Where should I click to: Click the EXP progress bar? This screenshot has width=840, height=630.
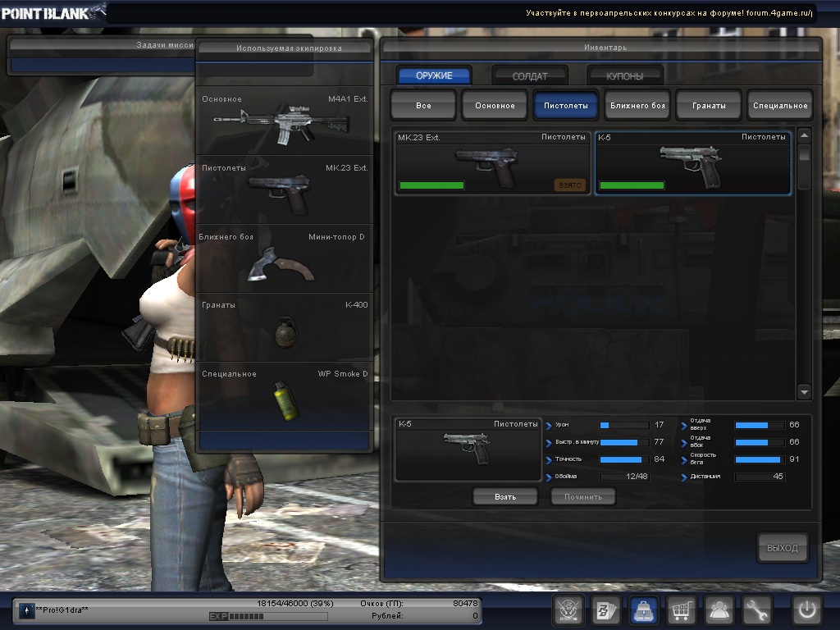click(278, 617)
